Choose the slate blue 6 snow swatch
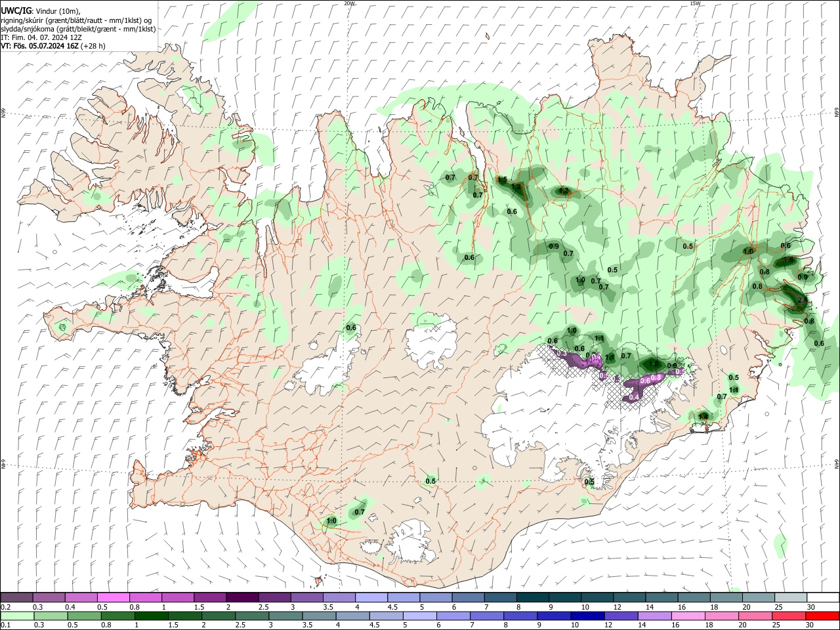 (x=468, y=597)
